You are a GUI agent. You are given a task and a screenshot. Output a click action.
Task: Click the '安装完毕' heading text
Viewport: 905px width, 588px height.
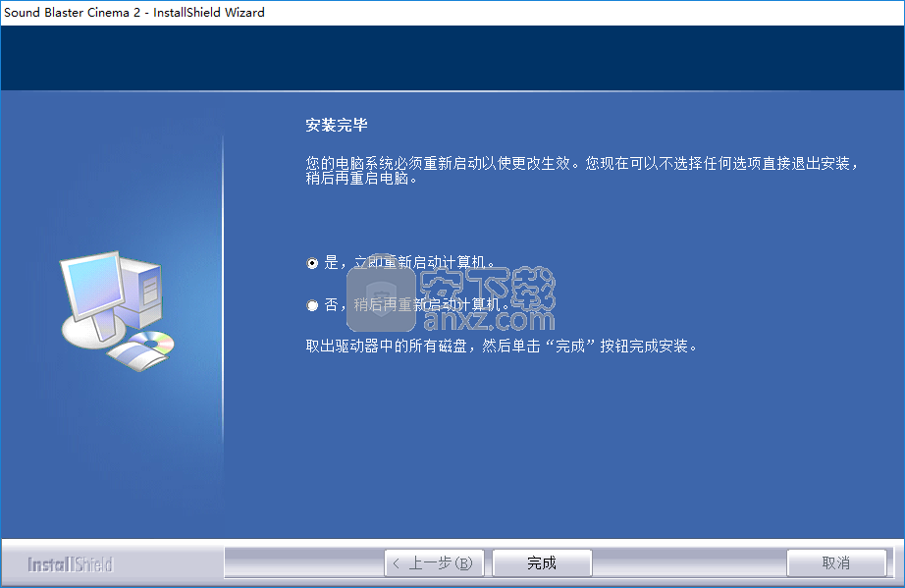coord(337,125)
